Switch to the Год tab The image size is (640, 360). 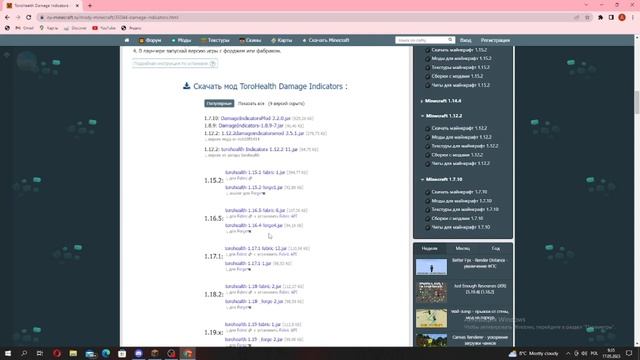(x=496, y=248)
